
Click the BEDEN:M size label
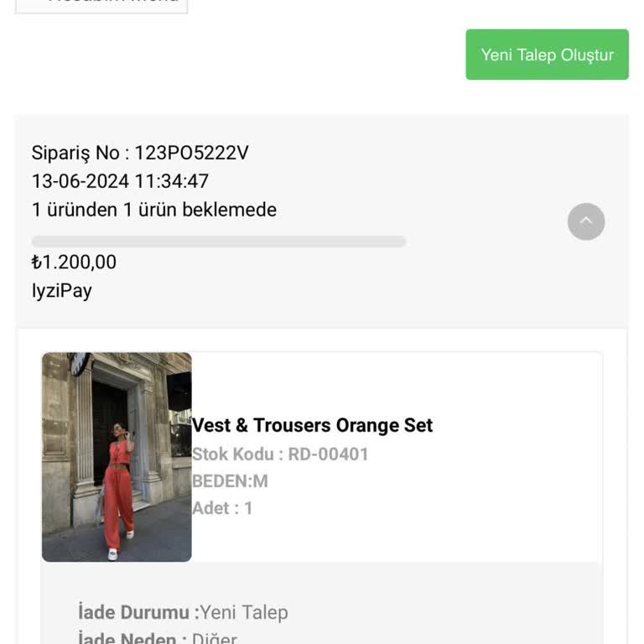(230, 480)
